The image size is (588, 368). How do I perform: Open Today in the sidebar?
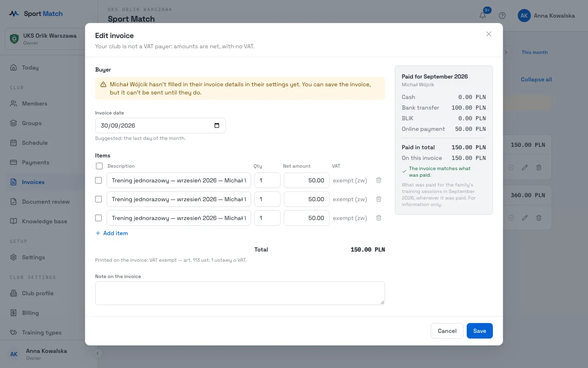pyautogui.click(x=49, y=67)
